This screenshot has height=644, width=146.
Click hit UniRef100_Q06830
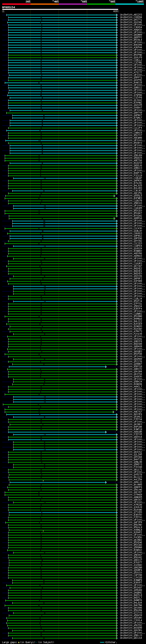tap(131, 377)
